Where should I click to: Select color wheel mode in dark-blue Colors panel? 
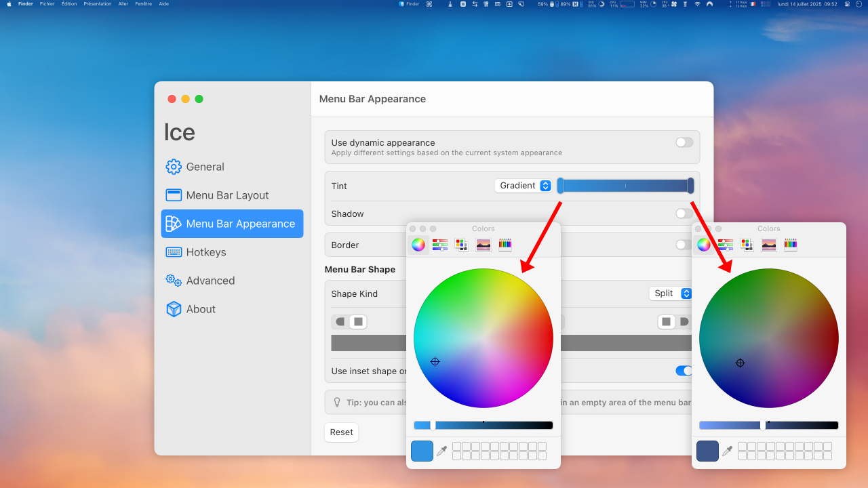704,245
